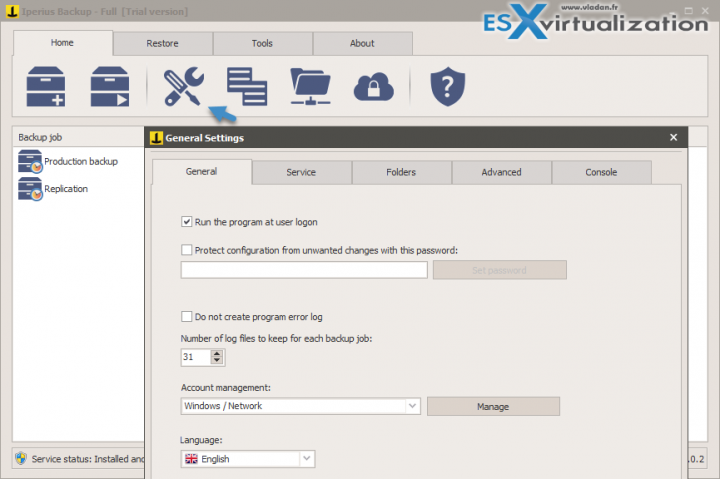Toggle Protect configuration with password checkbox
Viewport: 720px width, 479px height.
pos(186,250)
